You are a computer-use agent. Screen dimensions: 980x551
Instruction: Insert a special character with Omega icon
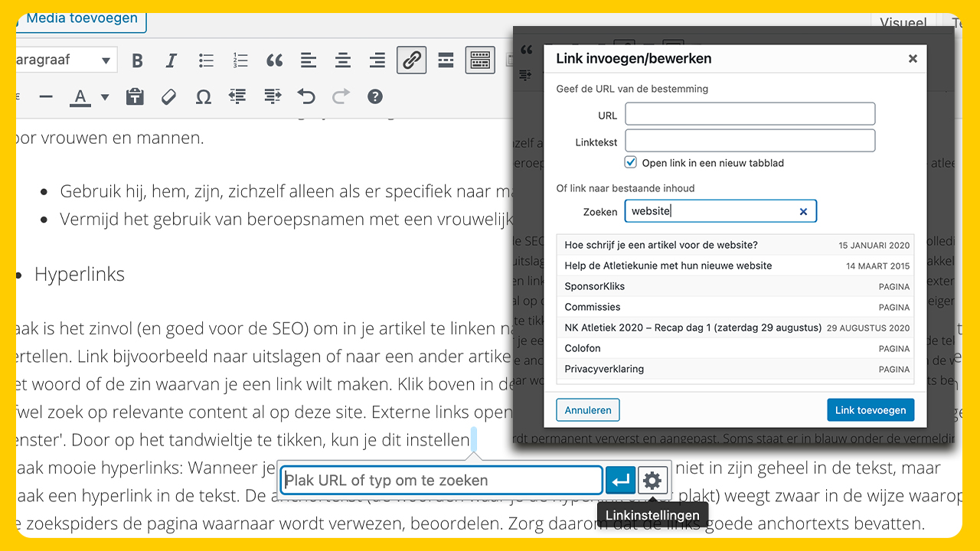click(x=203, y=96)
